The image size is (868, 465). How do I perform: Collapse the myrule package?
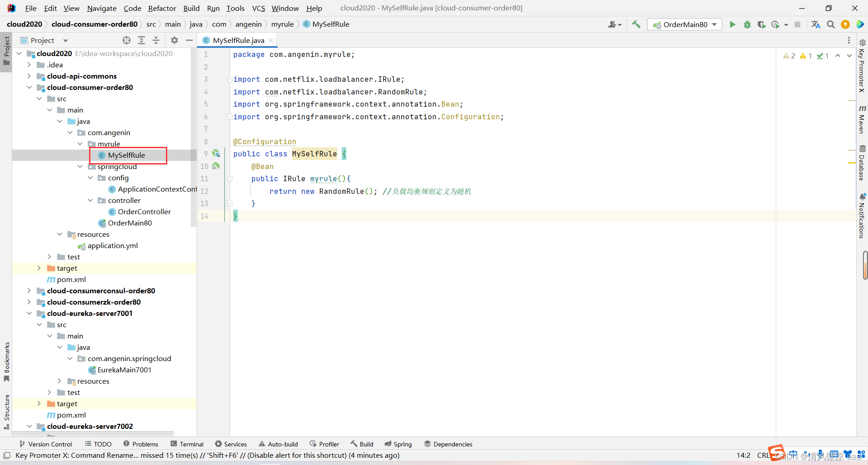[x=80, y=144]
